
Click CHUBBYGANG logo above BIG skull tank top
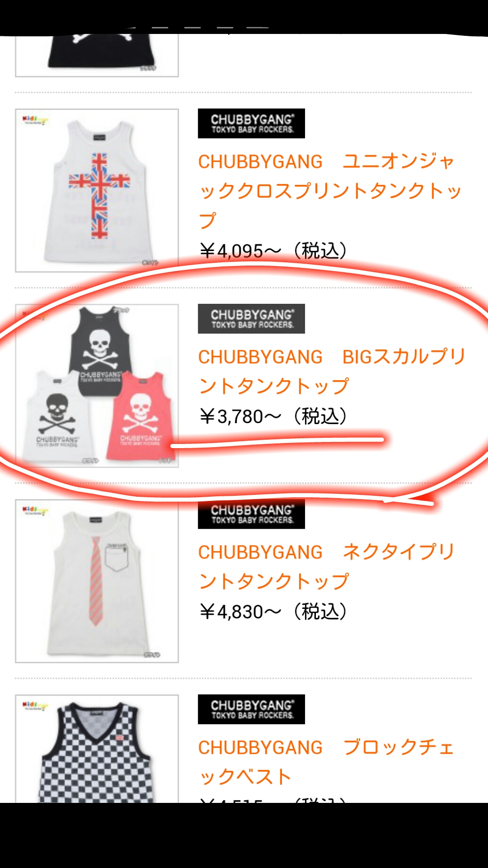[251, 319]
